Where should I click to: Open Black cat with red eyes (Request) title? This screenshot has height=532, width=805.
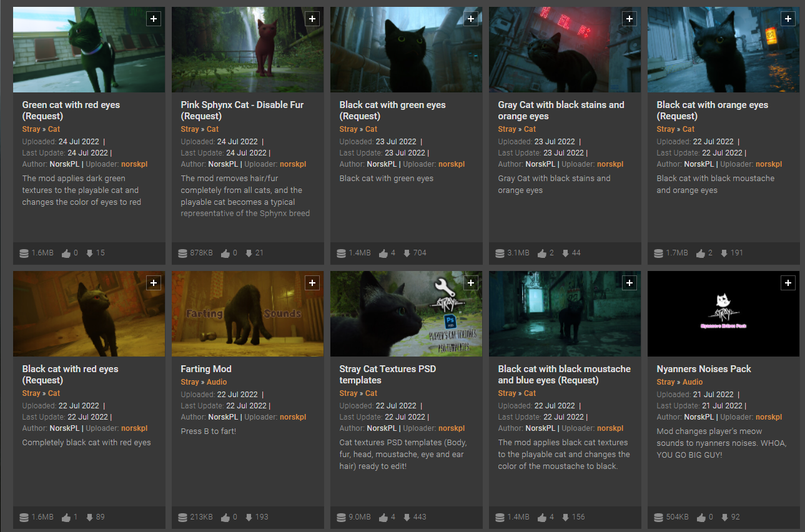point(70,375)
